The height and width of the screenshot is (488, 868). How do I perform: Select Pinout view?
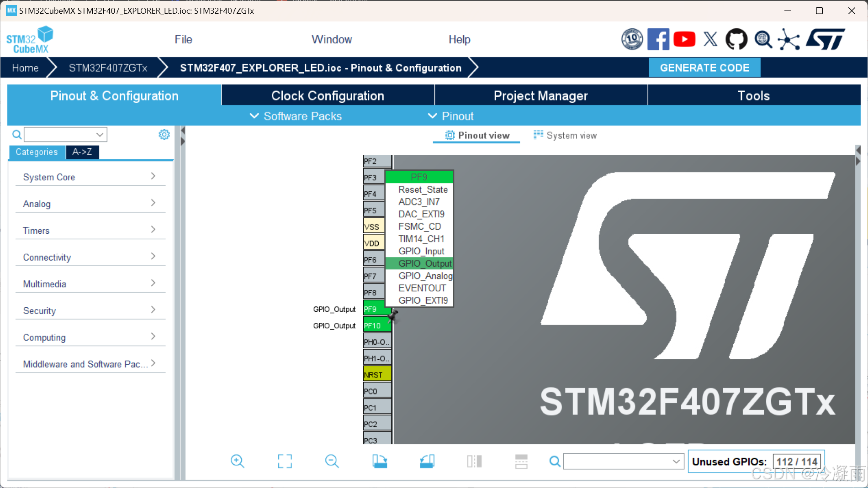477,136
